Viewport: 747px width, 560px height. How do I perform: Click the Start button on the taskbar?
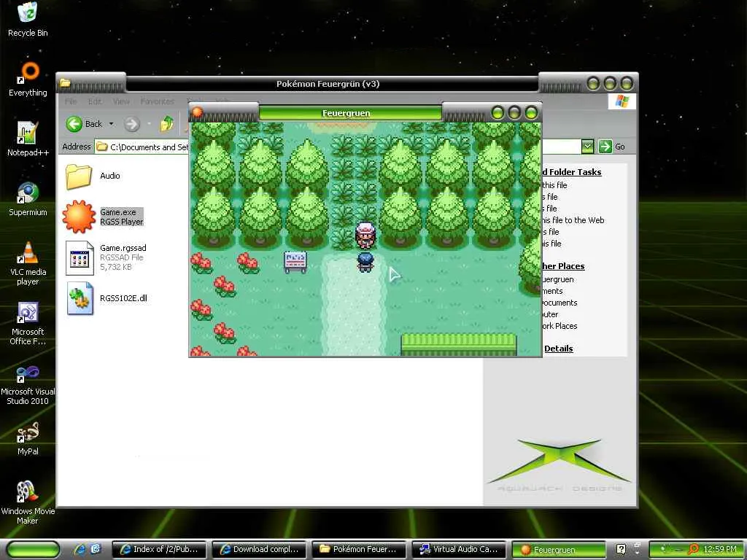tap(34, 550)
